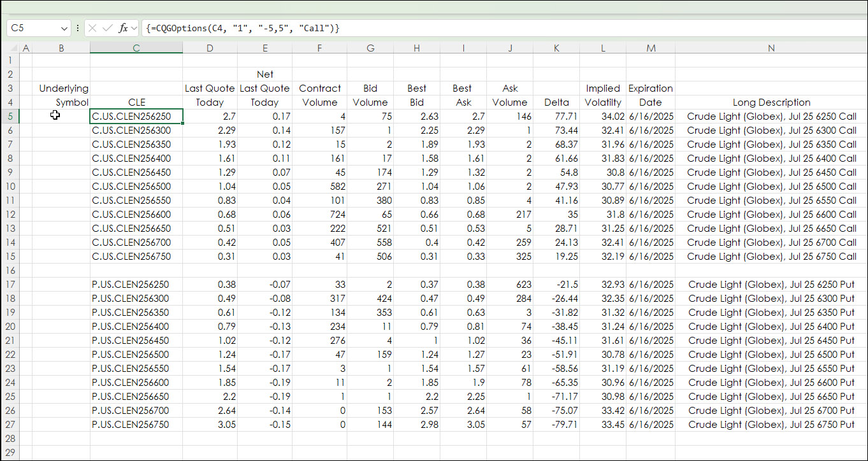This screenshot has height=461, width=868.
Task: Select column N header
Action: coord(771,48)
